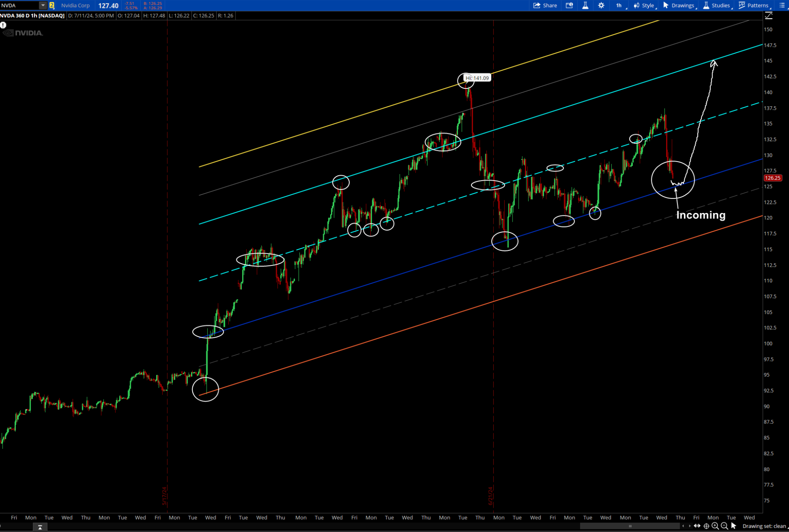Click the list icon at toolbar's far right
Image resolution: width=789 pixels, height=532 pixels.
[x=782, y=5]
